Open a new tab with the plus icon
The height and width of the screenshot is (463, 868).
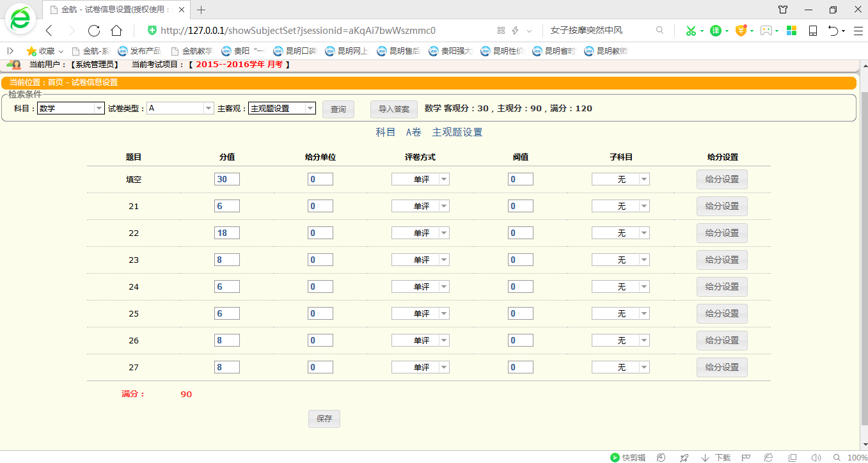coord(201,10)
